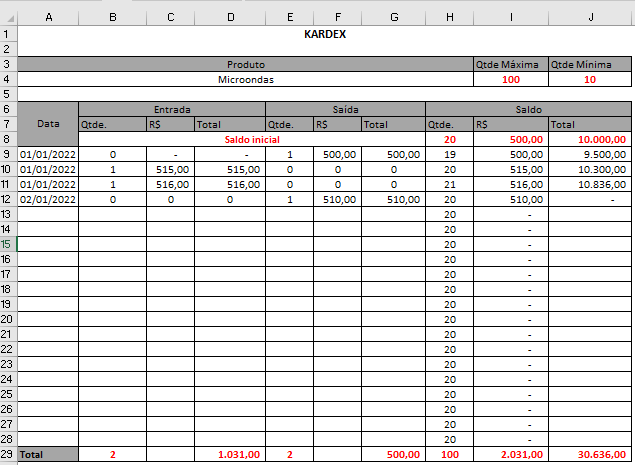Image resolution: width=635 pixels, height=465 pixels.
Task: Select row header 29
Action: [8, 454]
